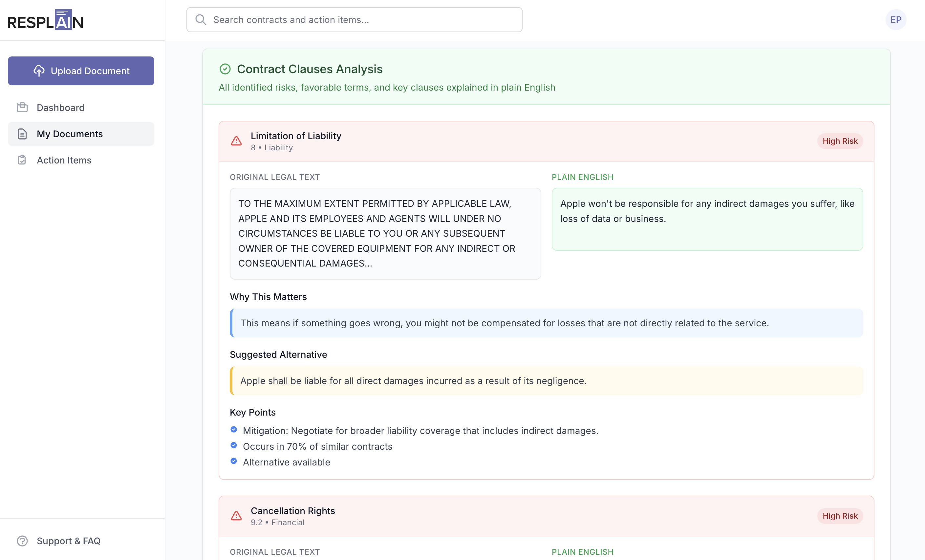Screen dimensions: 925x560
Task: Click the warning icon beside Cancellation Rights
Action: pyautogui.click(x=236, y=516)
